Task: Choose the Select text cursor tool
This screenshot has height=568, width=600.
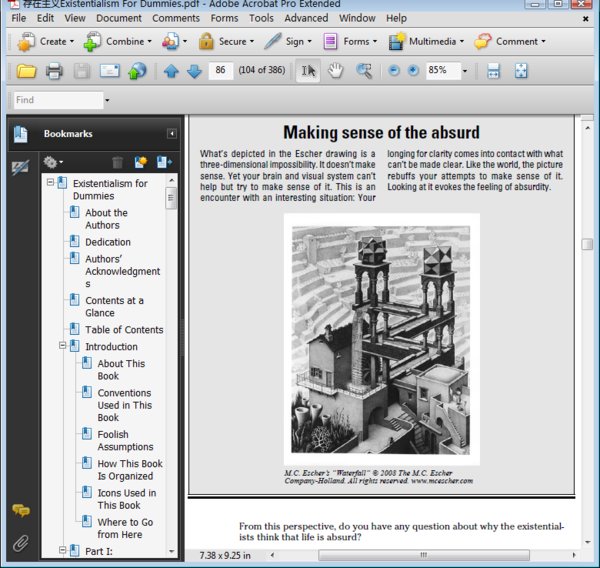Action: 308,71
